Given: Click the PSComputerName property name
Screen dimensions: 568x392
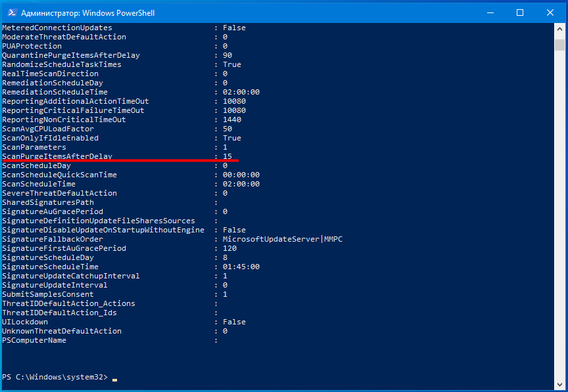Looking at the screenshot, I should 34,340.
